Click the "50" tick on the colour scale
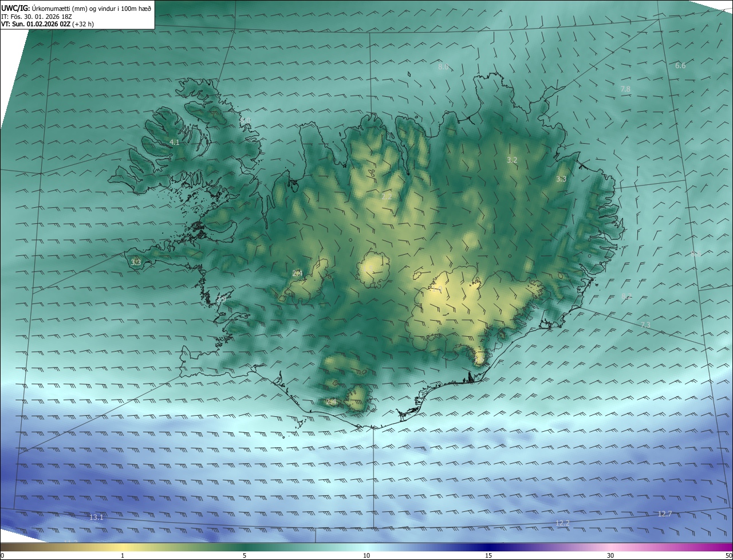This screenshot has height=560, width=733. pos(728,555)
